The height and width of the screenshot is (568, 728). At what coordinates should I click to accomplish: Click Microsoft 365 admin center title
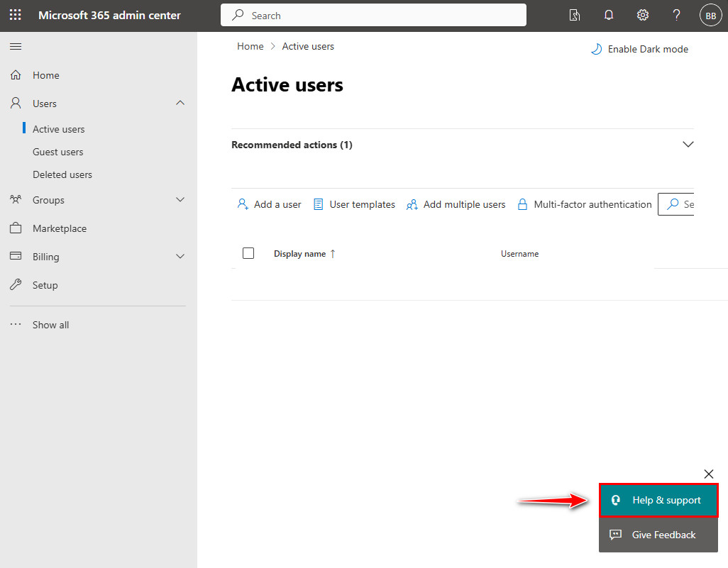[x=109, y=16]
